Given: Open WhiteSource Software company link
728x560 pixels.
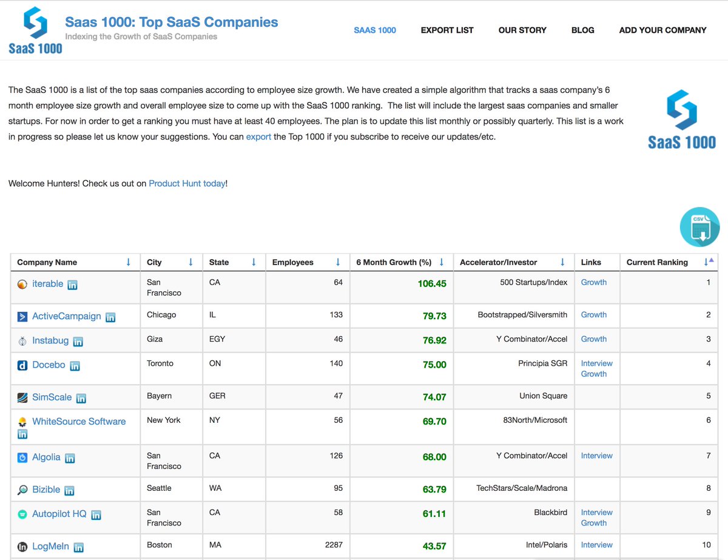Looking at the screenshot, I should [79, 422].
